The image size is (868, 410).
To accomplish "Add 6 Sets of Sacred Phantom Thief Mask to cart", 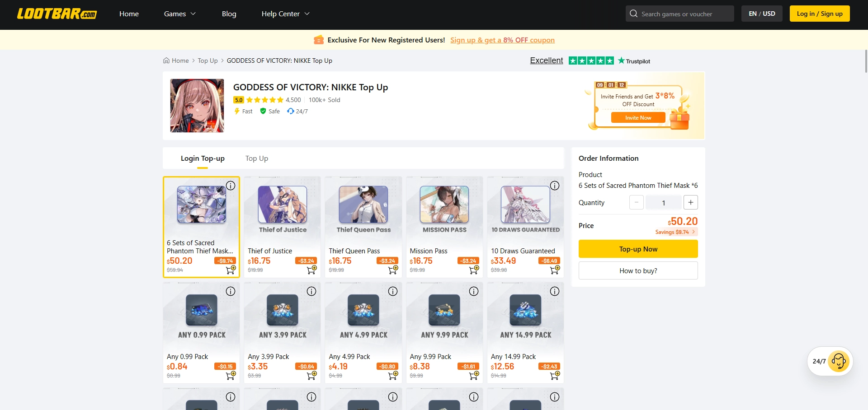I will (231, 270).
